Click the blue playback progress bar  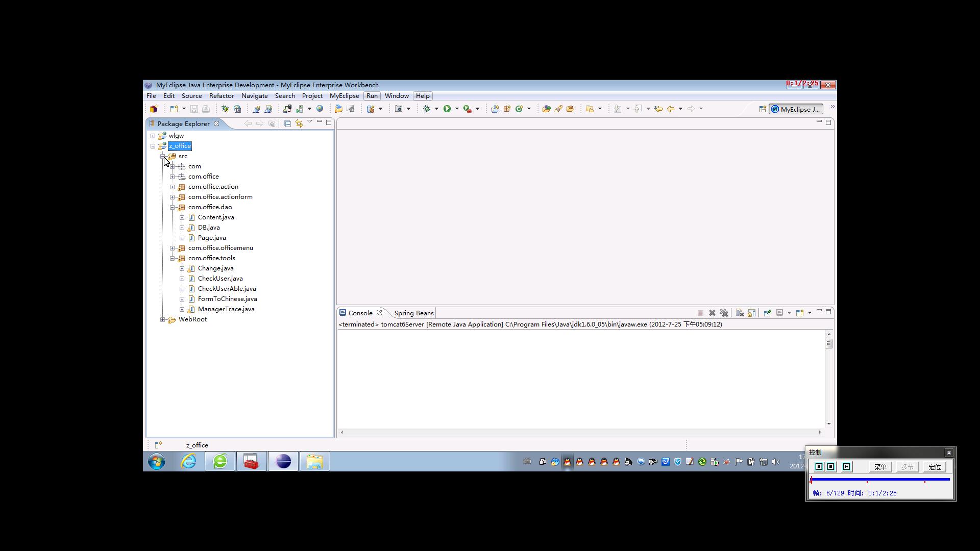pyautogui.click(x=880, y=479)
